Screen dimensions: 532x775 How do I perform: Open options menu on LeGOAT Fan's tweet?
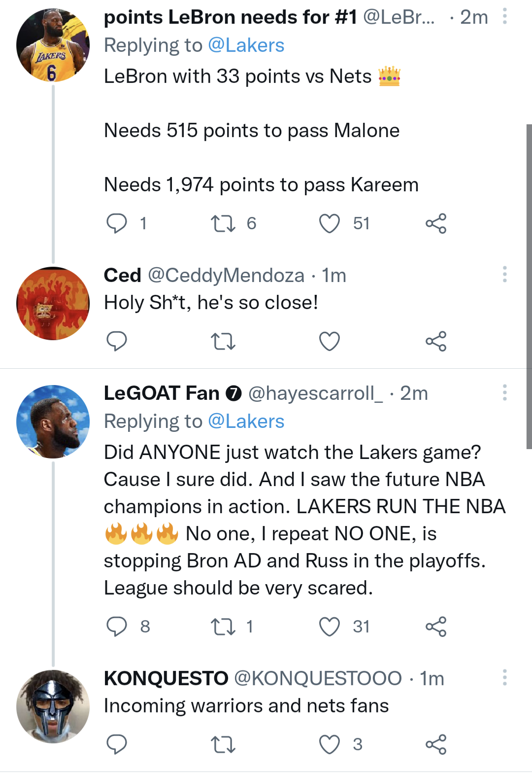504,392
